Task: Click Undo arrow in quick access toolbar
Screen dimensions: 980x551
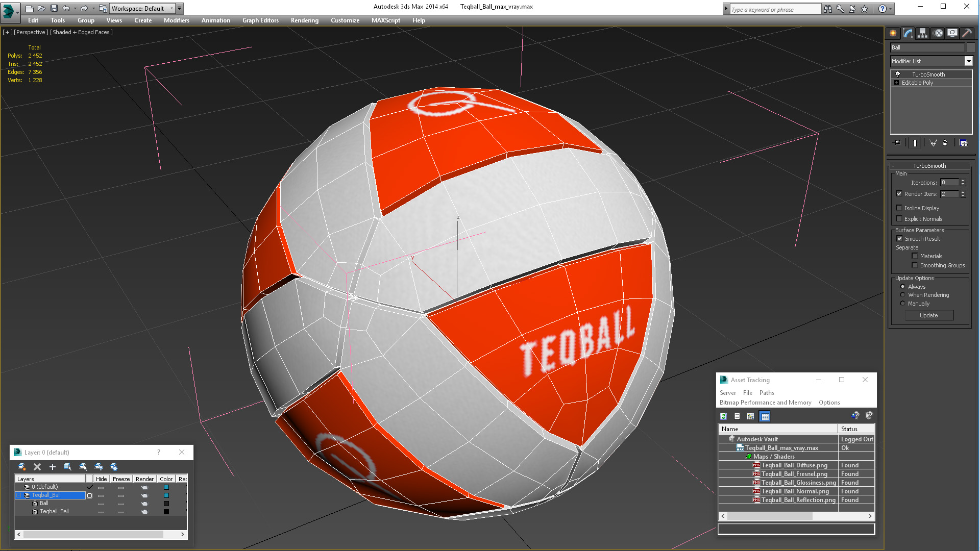Action: pos(66,8)
